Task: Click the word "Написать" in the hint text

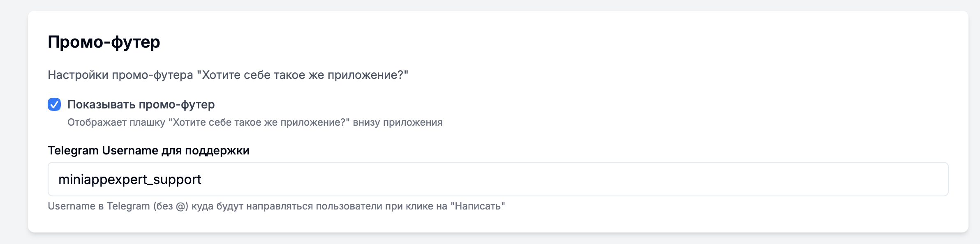Action: coord(478,206)
